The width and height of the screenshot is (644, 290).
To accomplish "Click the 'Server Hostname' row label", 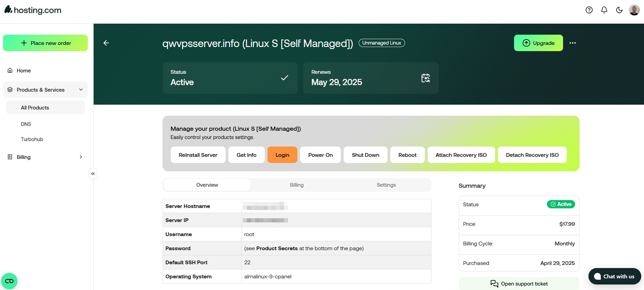I will coord(188,206).
